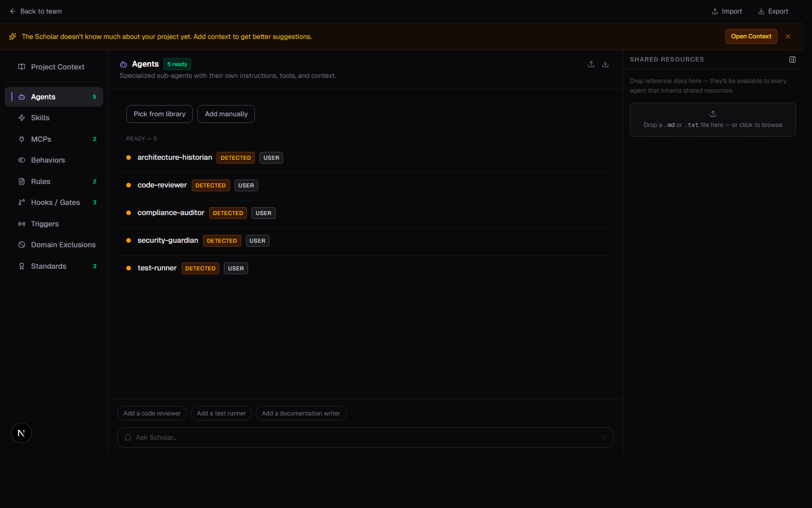Viewport: 812px width, 508px height.
Task: Click the download icon in Agents header
Action: coord(605,64)
